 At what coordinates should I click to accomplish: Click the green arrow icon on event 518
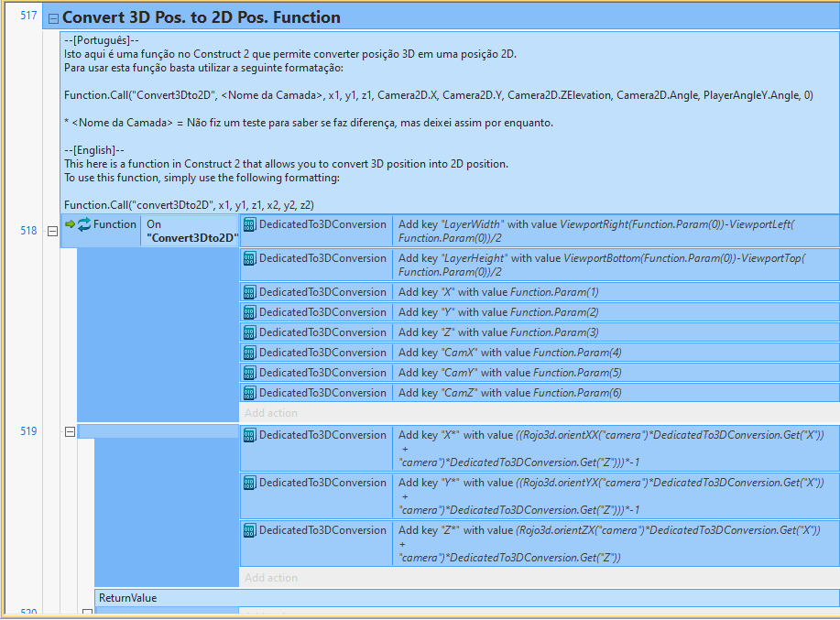(70, 224)
